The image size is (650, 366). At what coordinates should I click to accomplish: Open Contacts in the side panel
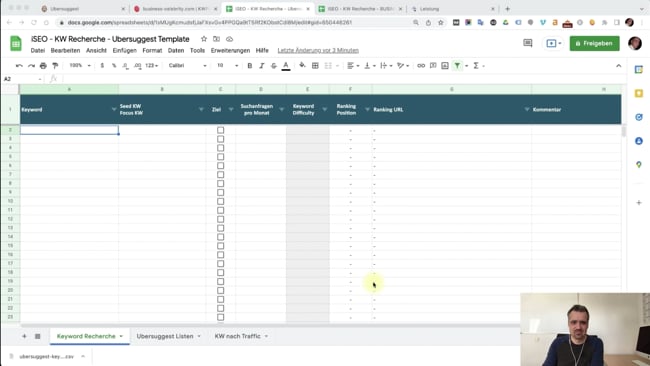click(x=639, y=141)
